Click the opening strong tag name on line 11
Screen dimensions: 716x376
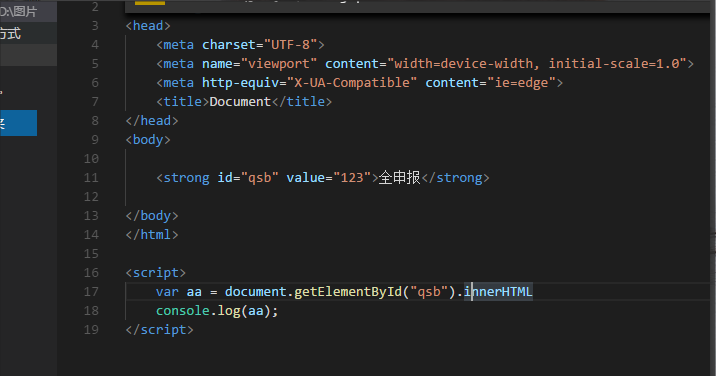186,178
